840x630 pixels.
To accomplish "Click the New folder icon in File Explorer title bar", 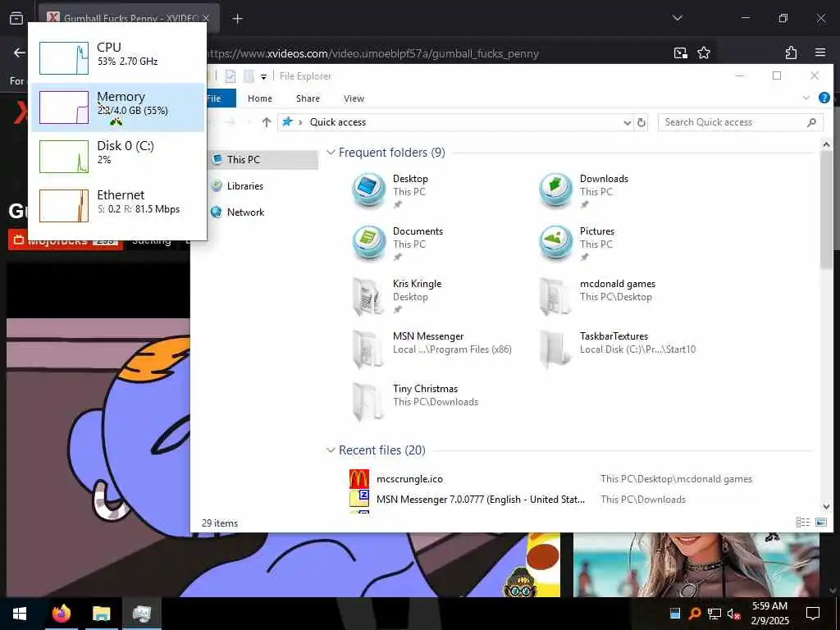I will (x=249, y=76).
